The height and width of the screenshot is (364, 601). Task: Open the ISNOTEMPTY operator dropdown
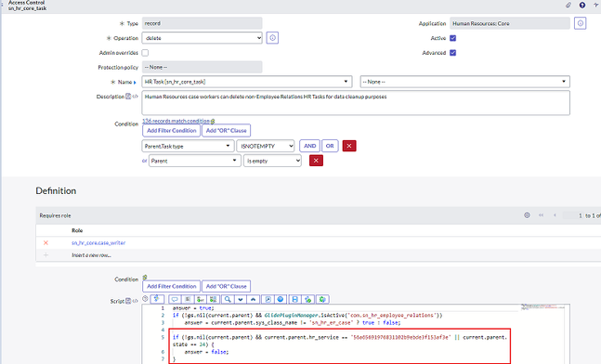pos(266,146)
